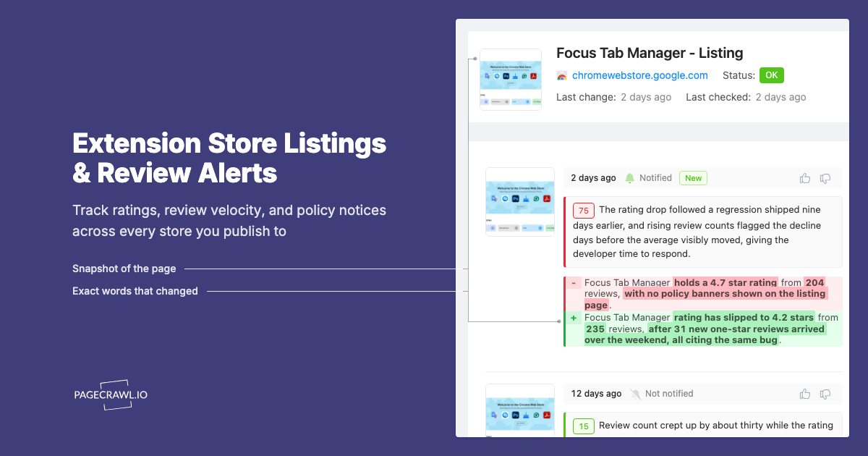Thumbs up the 12 days ago change
Image resolution: width=868 pixels, height=456 pixels.
[x=805, y=394]
